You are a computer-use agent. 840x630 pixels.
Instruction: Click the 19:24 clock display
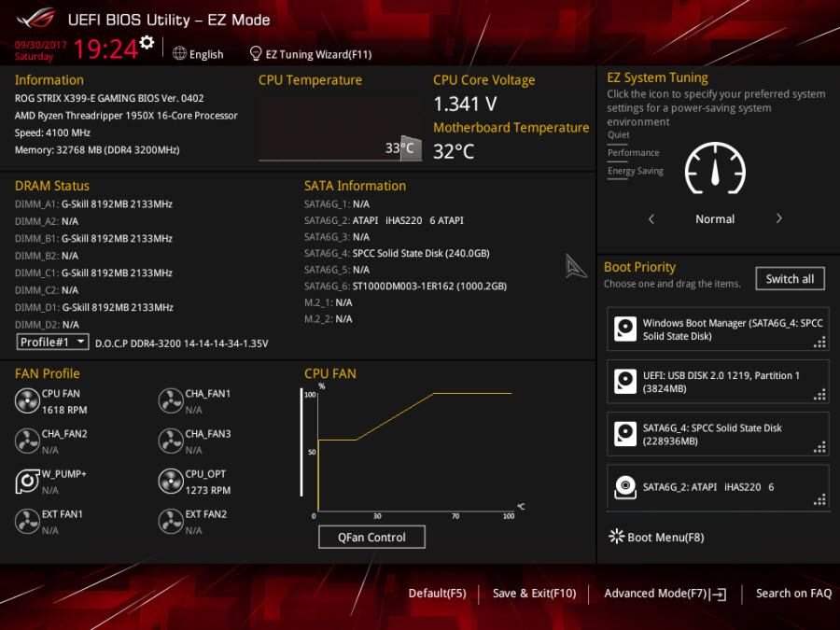(x=105, y=49)
